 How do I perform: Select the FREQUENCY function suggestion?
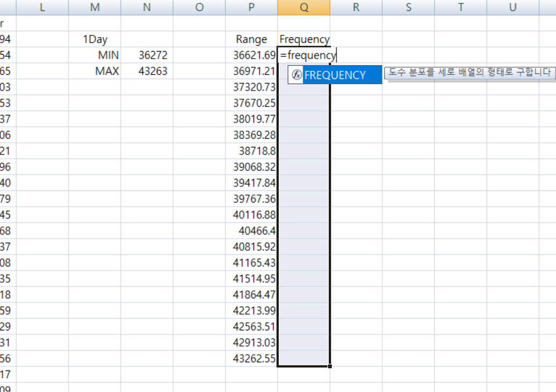pos(335,75)
